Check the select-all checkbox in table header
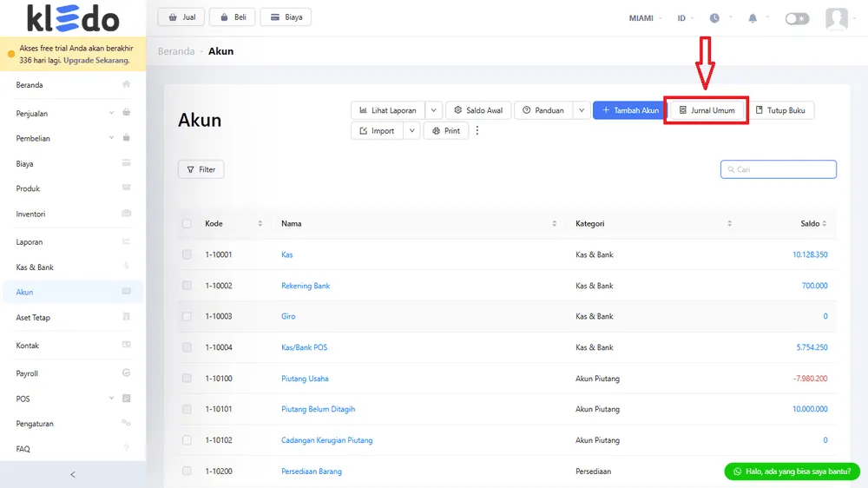Screen dimensions: 868x488 click(187, 224)
